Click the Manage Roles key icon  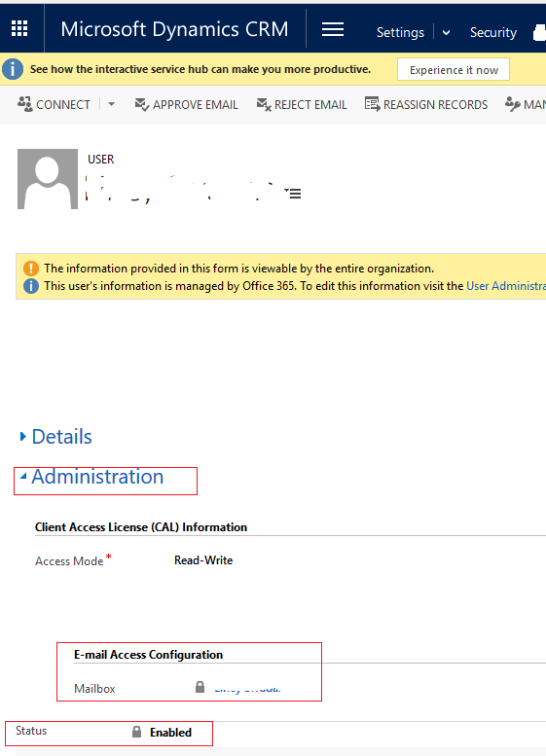[x=512, y=104]
